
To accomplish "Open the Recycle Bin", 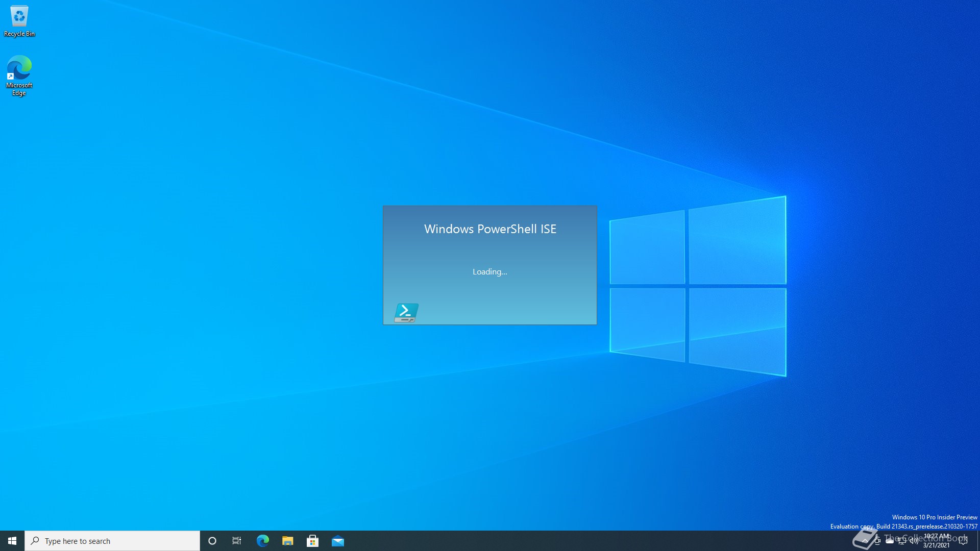I will coord(19,15).
